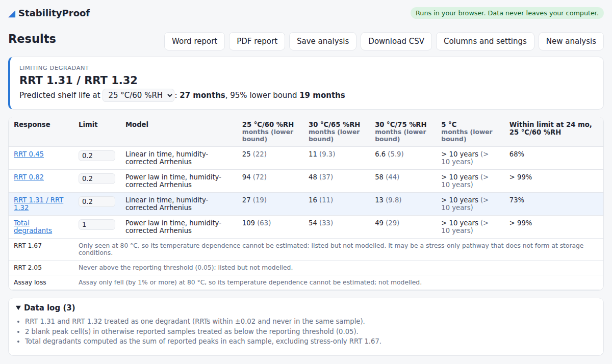612x364 pixels.
Task: Click Save analysis button
Action: tap(323, 41)
